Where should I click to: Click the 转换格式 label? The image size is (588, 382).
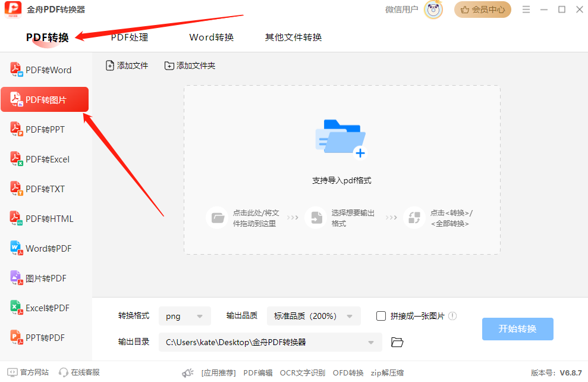[134, 315]
